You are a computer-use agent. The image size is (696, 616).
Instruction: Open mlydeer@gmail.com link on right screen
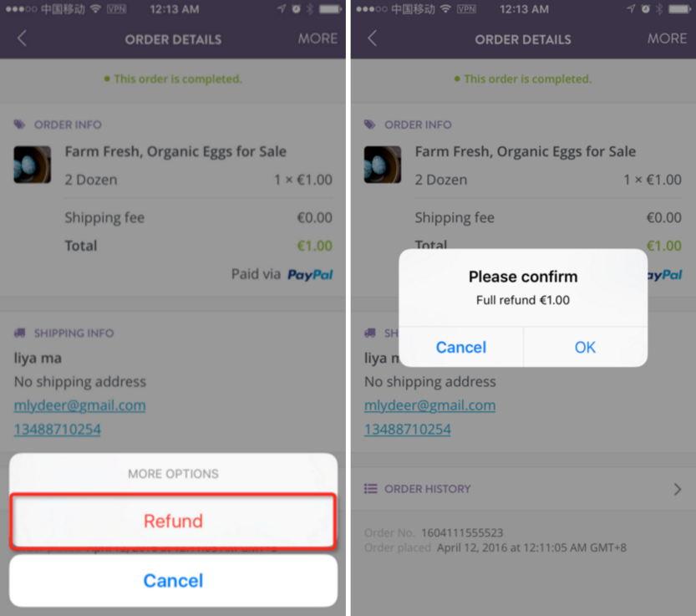pyautogui.click(x=429, y=405)
